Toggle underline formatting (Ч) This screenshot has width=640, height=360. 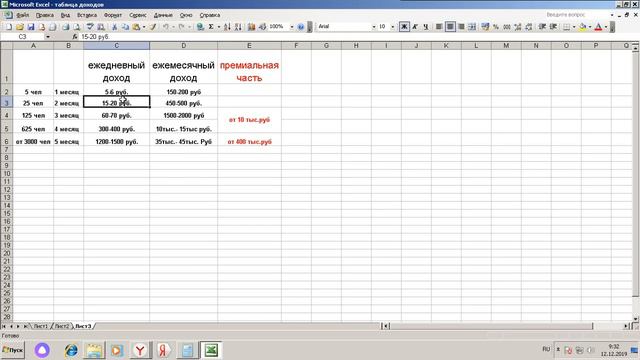click(426, 27)
